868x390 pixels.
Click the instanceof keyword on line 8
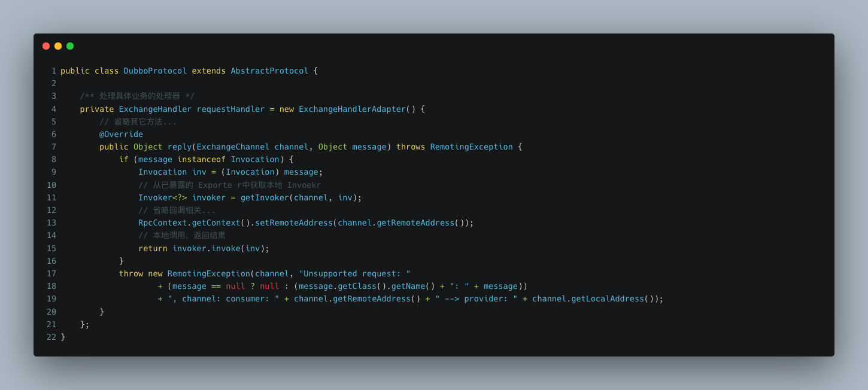[201, 159]
